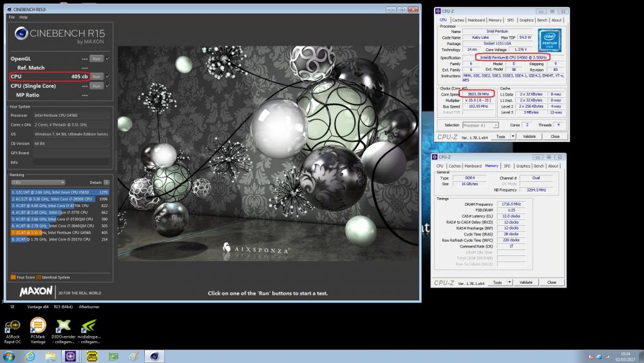Open the Paint palette taskbar icon
This screenshot has width=644, height=363.
coord(133,357)
